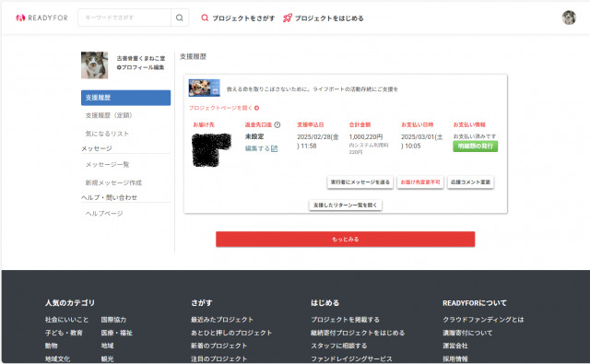
Task: Select 支援履歴 in sidebar
Action: pyautogui.click(x=125, y=98)
